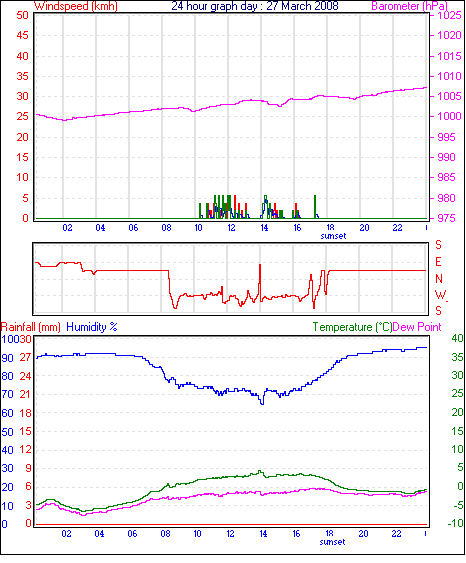Click the 22 hour tick on top graph

click(397, 228)
